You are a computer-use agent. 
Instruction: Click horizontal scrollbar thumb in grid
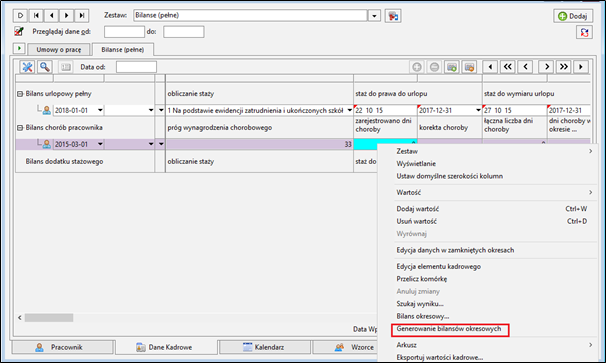click(49, 318)
